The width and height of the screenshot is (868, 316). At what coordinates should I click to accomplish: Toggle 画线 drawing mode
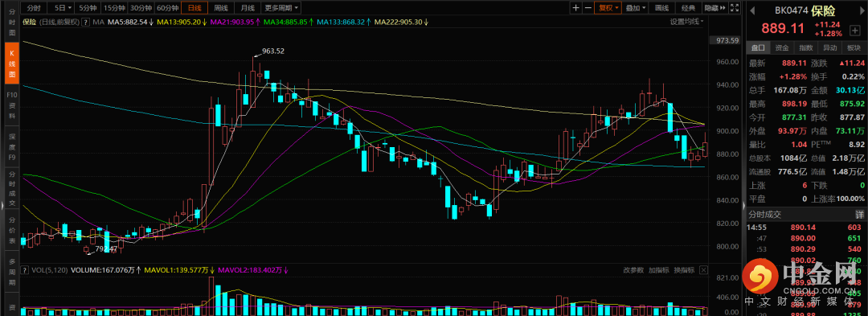pos(661,8)
